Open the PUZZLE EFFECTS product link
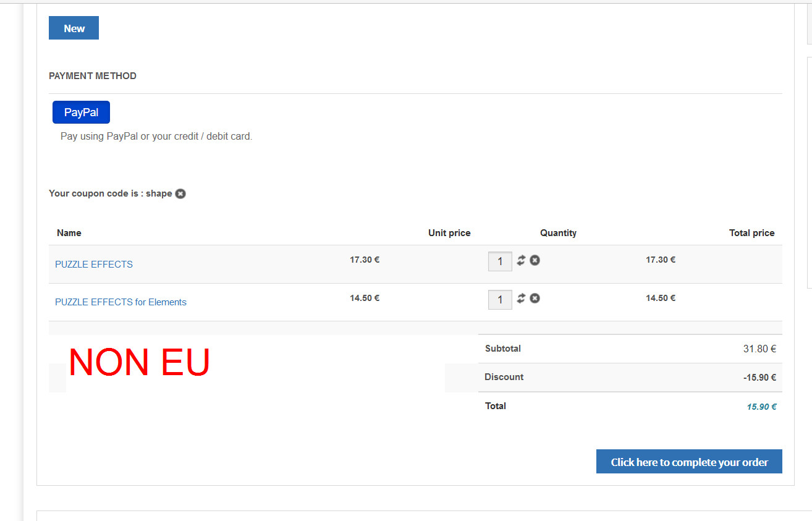812x521 pixels. [x=94, y=265]
